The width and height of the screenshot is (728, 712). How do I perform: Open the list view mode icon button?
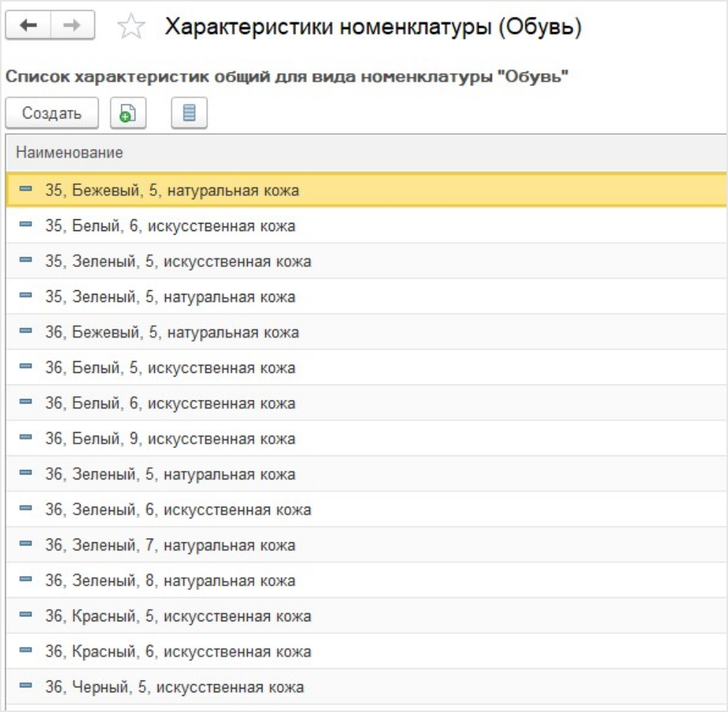(189, 113)
